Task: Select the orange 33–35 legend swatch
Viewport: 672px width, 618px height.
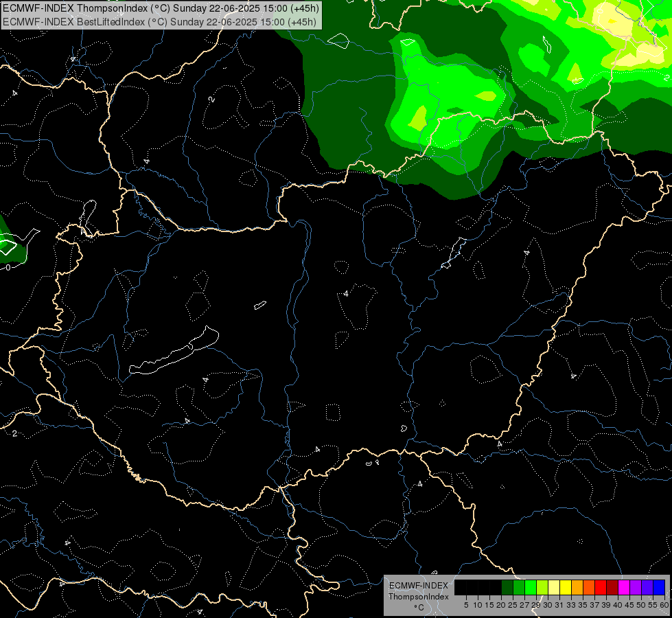Action: pyautogui.click(x=577, y=588)
